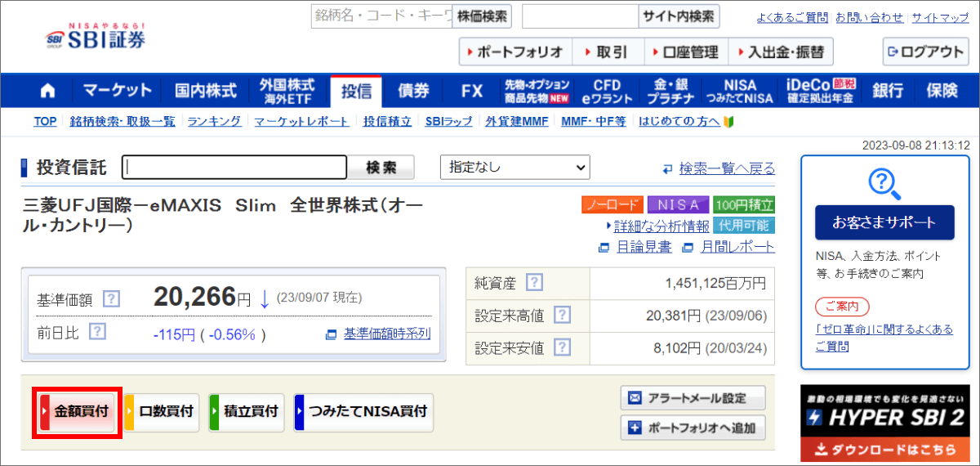
Task: Open 金・銀 プラチナ tab
Action: pyautogui.click(x=670, y=90)
